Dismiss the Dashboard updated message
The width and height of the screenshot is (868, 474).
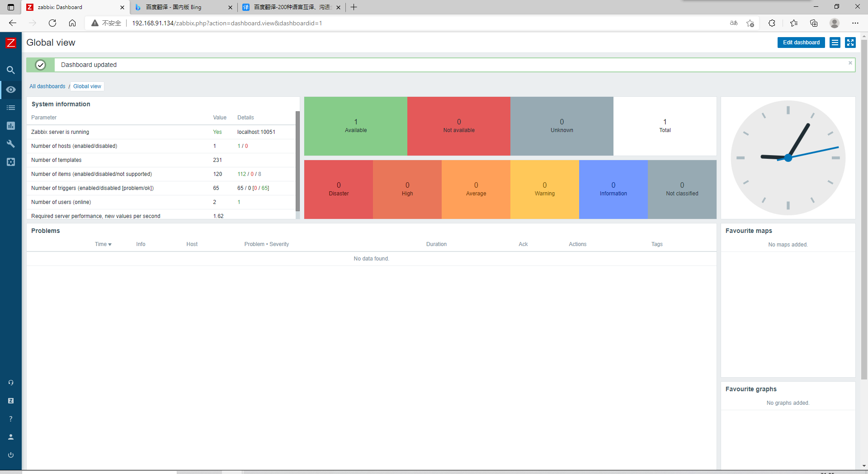tap(850, 63)
